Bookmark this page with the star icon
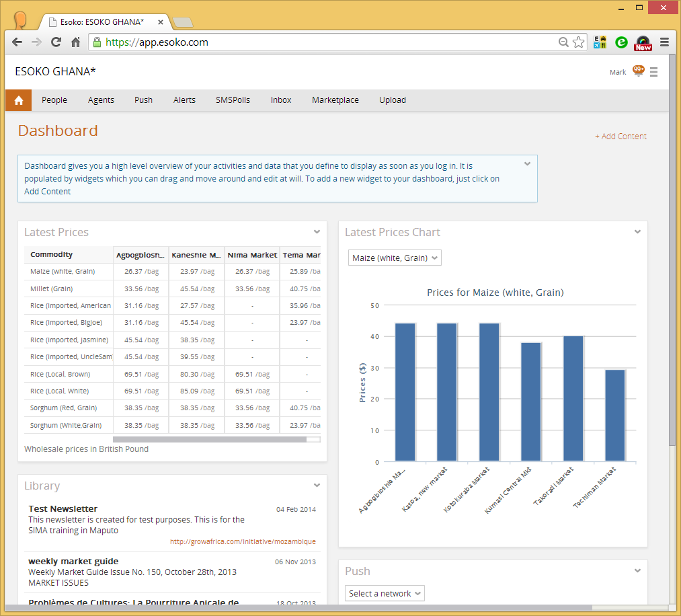Viewport: 681px width, 616px height. (579, 42)
